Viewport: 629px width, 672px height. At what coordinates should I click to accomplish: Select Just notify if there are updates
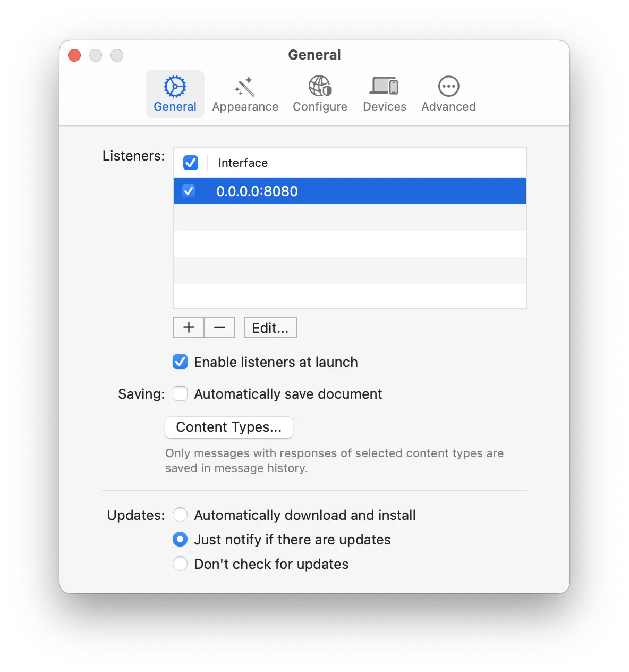tap(180, 540)
